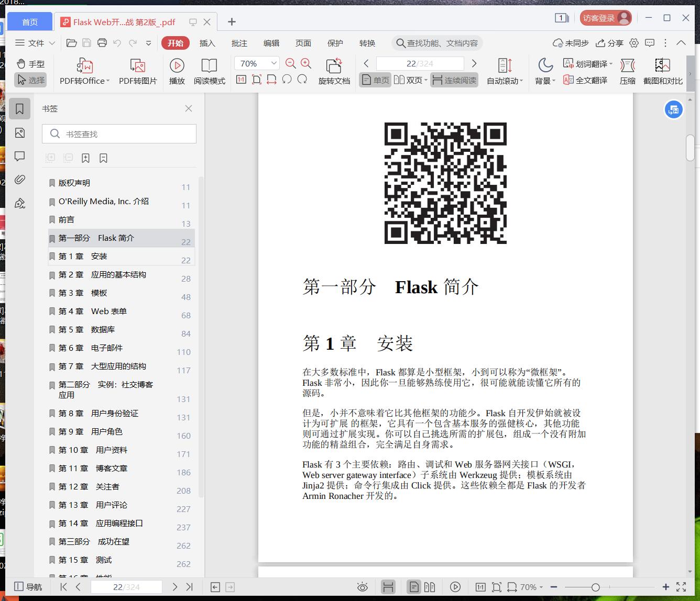Close the bookmarks panel
Screen dimensions: 700x601
tap(189, 108)
